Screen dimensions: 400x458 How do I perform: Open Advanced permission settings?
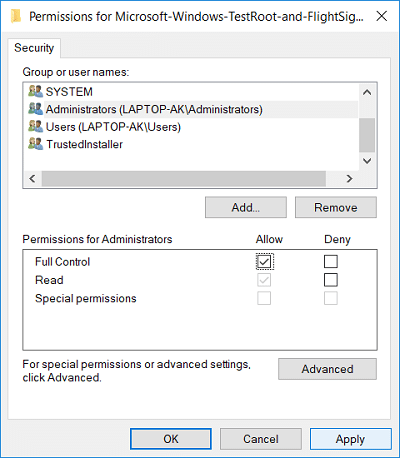pos(327,369)
